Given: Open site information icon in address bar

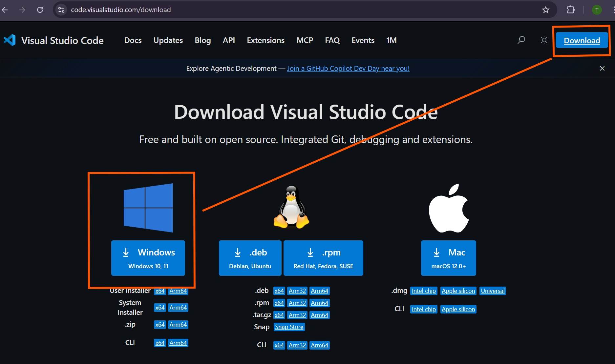Looking at the screenshot, I should click(61, 10).
